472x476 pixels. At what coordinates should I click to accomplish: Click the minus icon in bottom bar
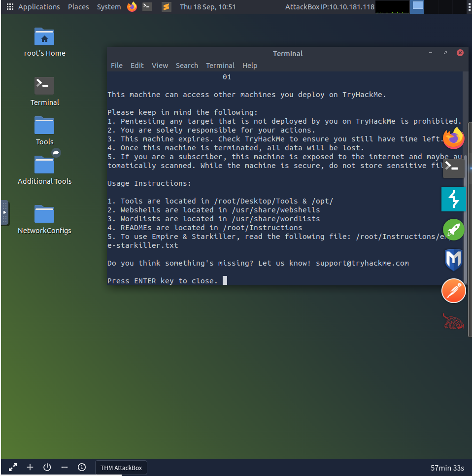coord(65,467)
